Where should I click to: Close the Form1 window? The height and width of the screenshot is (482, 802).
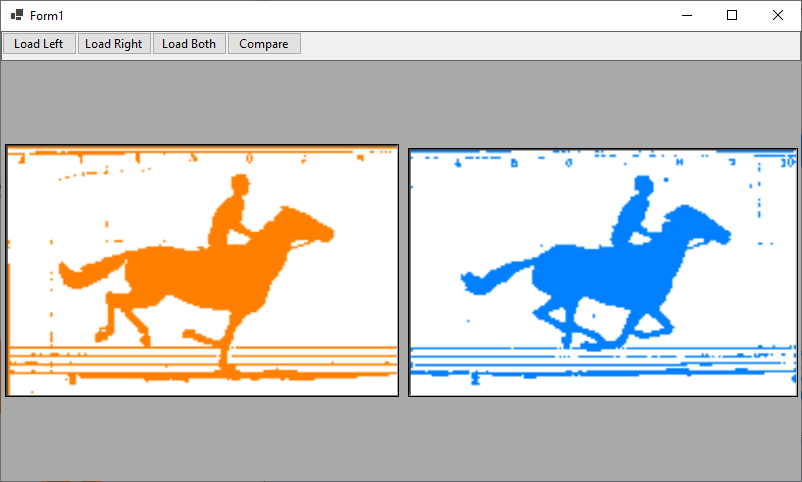click(777, 15)
